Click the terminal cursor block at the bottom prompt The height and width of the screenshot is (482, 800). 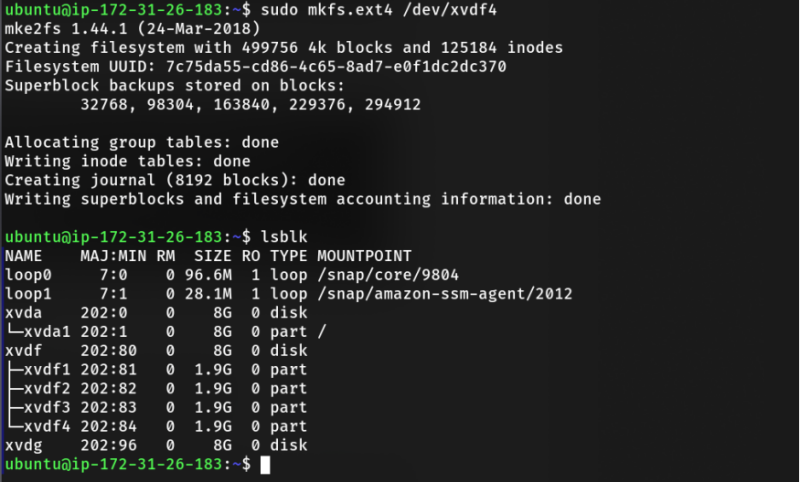[265, 465]
